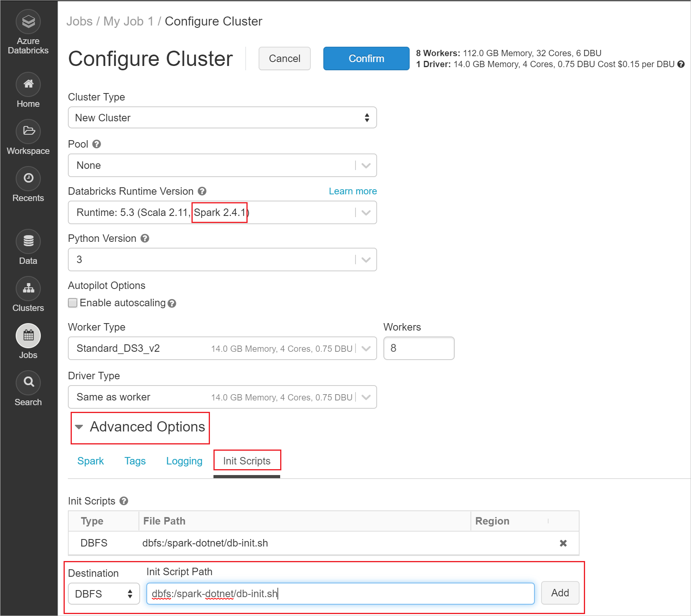Click the Confirm button
Screen dimensions: 691x616
366,58
